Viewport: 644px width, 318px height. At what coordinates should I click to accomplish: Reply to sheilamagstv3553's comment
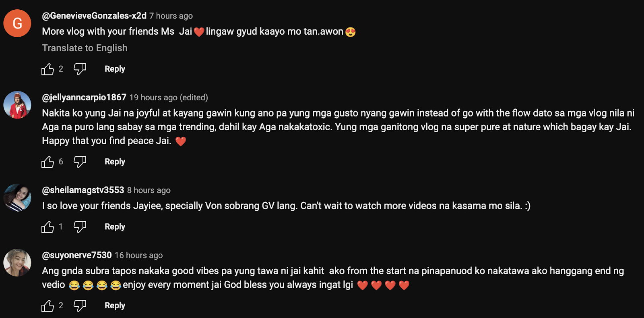click(115, 227)
